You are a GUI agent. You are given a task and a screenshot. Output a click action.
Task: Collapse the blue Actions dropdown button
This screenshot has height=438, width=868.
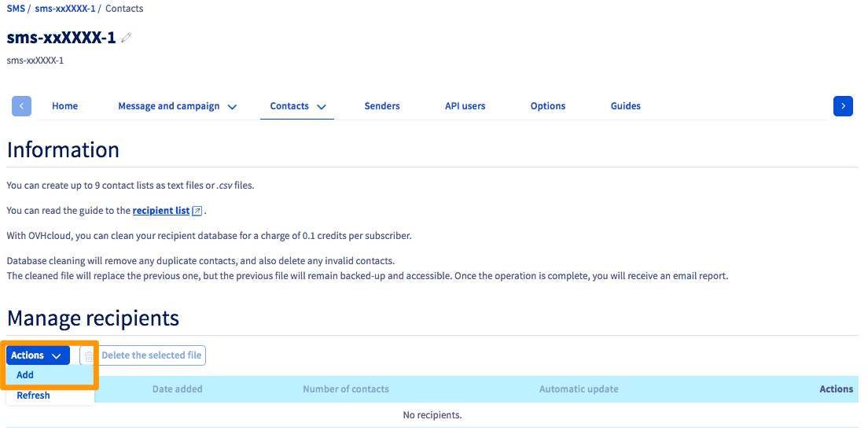tap(37, 355)
